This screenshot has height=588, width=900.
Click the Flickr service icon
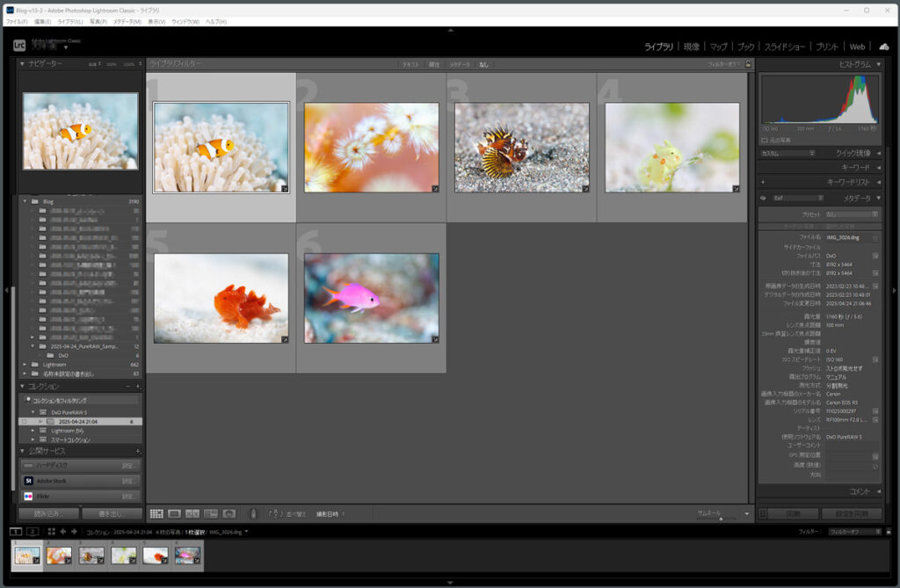point(29,496)
